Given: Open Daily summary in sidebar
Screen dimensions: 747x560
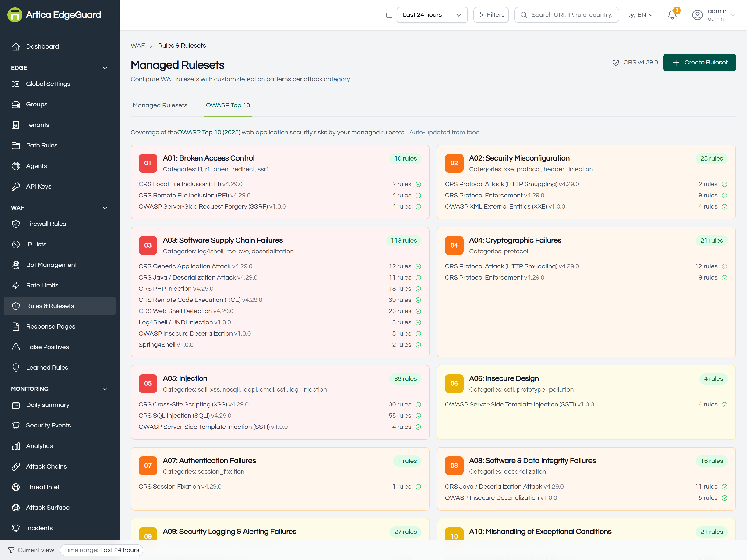Looking at the screenshot, I should pyautogui.click(x=60, y=405).
